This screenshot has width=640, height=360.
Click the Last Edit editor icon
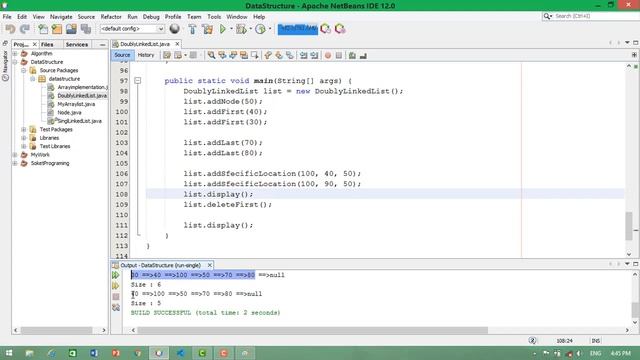click(167, 55)
